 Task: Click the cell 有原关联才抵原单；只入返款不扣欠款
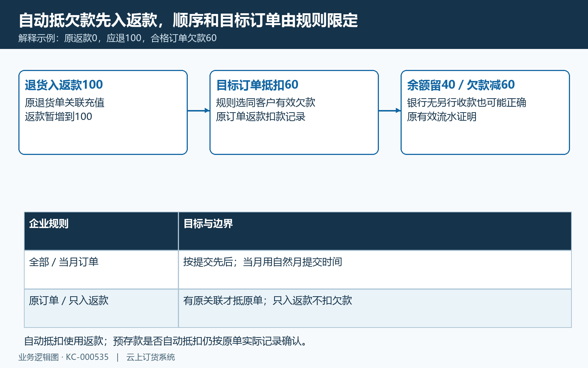(375, 308)
